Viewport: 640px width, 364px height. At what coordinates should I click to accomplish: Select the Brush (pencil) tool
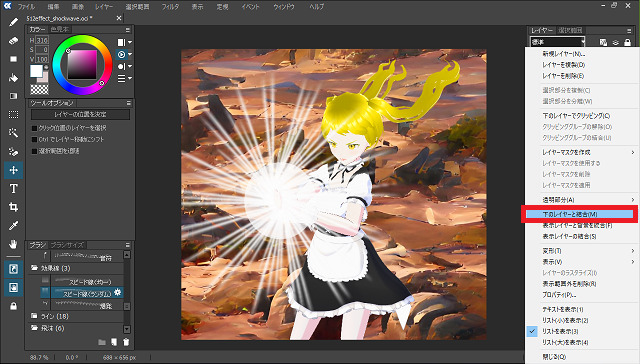[13, 22]
